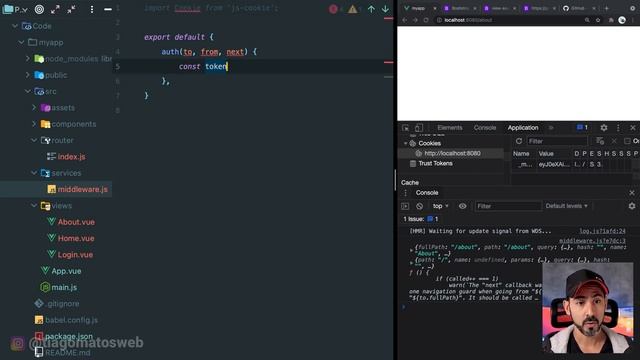Click the yellow warning indicator in editor
640x360 pixels.
[x=352, y=9]
